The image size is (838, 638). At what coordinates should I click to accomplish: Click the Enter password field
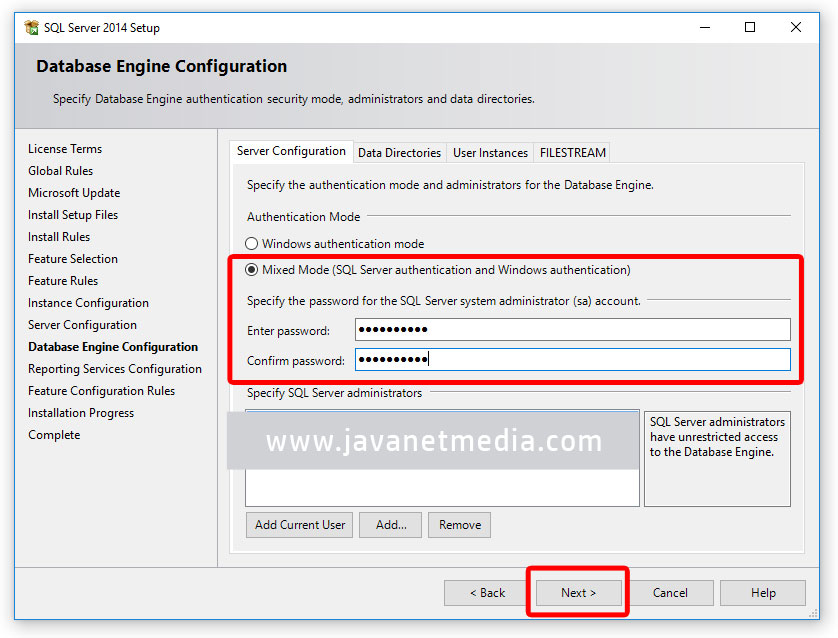pos(572,330)
